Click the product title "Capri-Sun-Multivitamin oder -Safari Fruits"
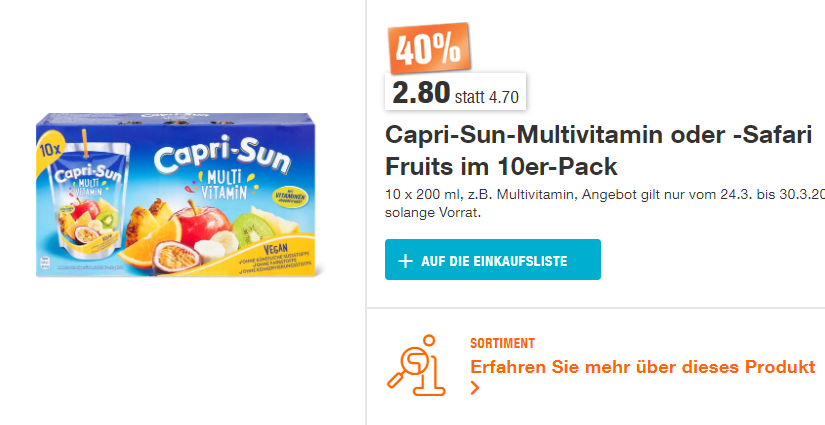825x425 pixels. [x=597, y=151]
